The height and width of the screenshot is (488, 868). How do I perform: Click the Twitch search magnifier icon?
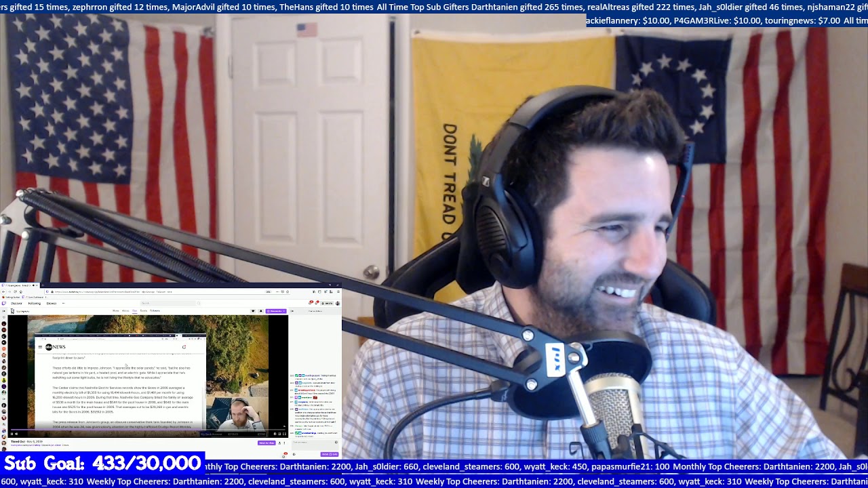199,303
